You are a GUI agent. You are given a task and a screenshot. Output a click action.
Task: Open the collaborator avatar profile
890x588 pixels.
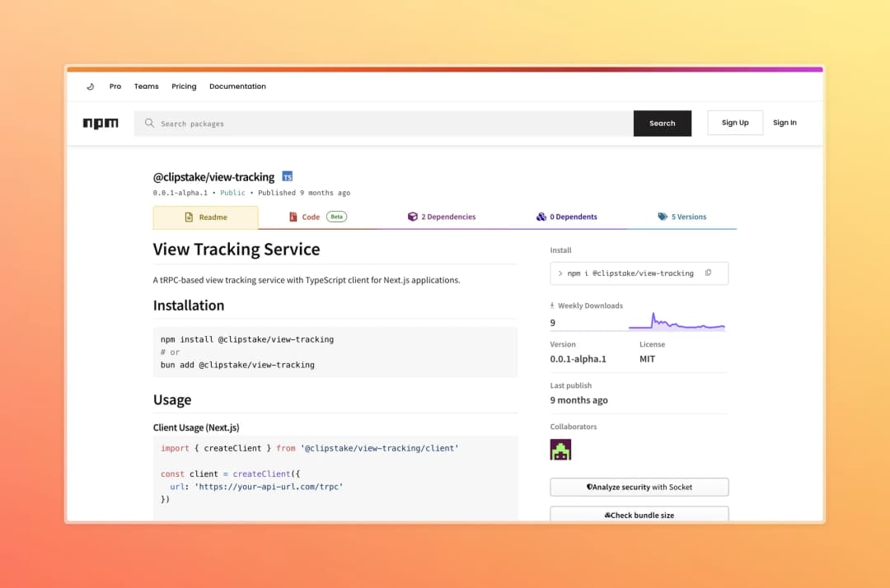[560, 450]
